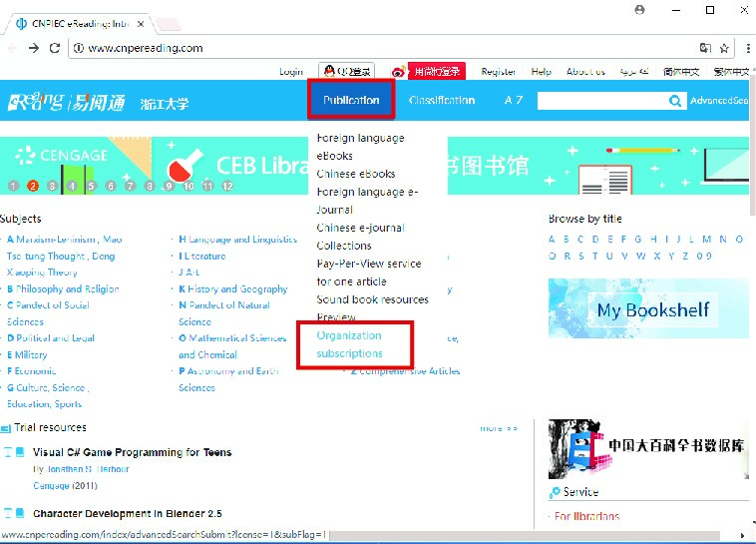Expand the Classification menu
The image size is (756, 544).
click(442, 101)
